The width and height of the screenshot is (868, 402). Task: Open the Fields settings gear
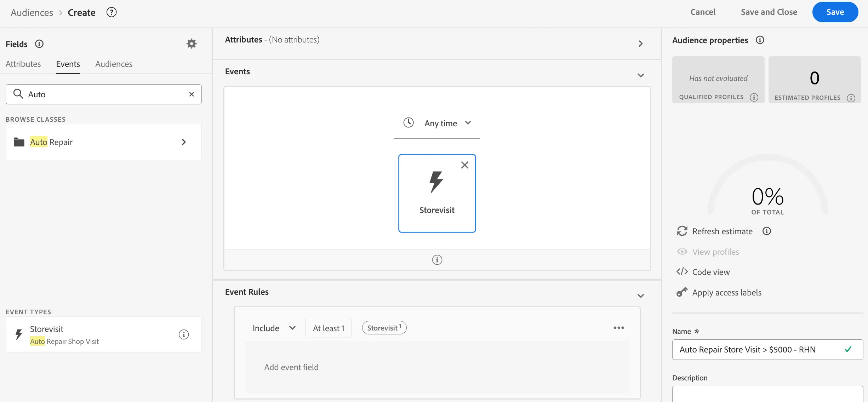pos(192,44)
